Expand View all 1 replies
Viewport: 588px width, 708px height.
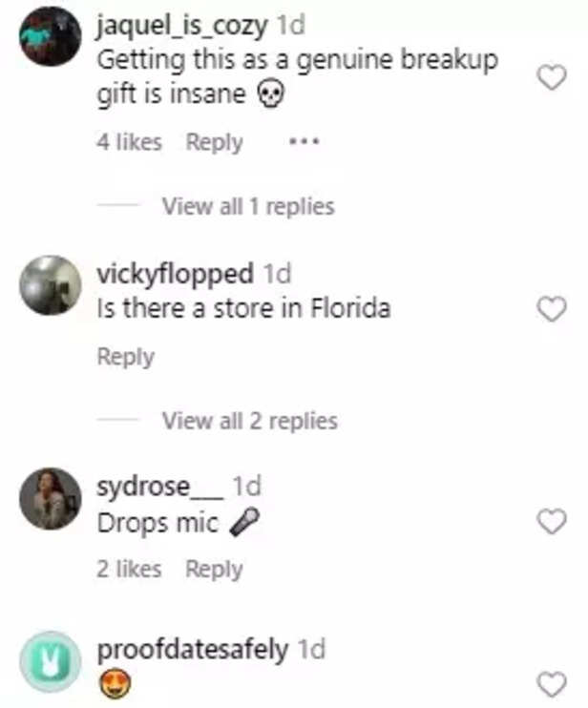pos(248,207)
